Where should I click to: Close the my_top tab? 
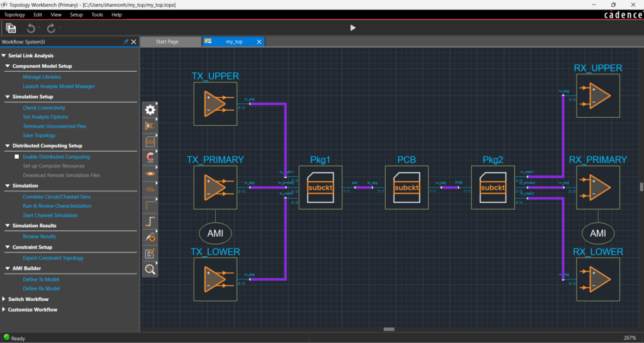coord(258,42)
